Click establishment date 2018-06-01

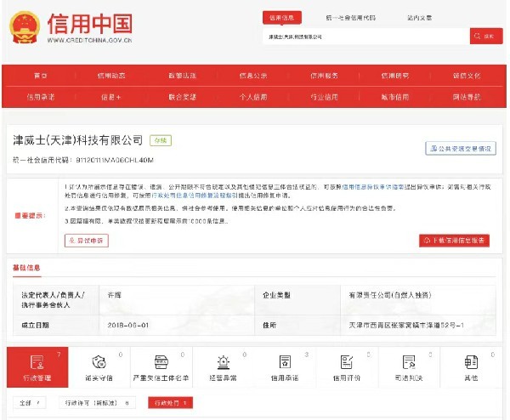[128, 325]
